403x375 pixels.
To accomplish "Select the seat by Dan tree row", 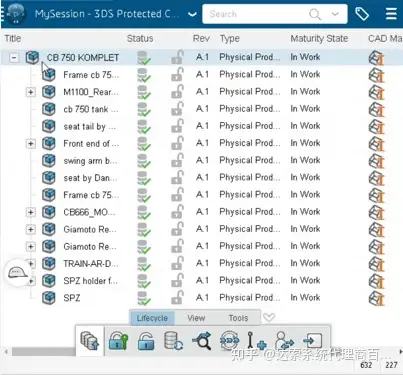I will pos(90,178).
